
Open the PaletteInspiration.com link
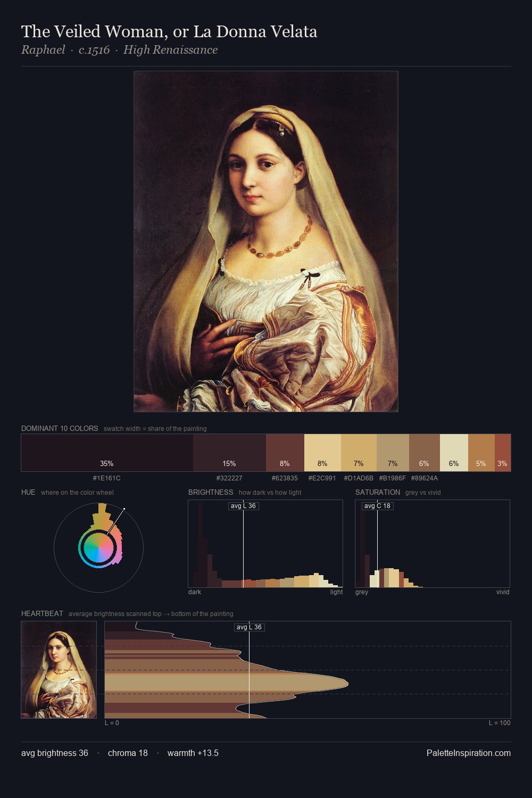(x=469, y=753)
